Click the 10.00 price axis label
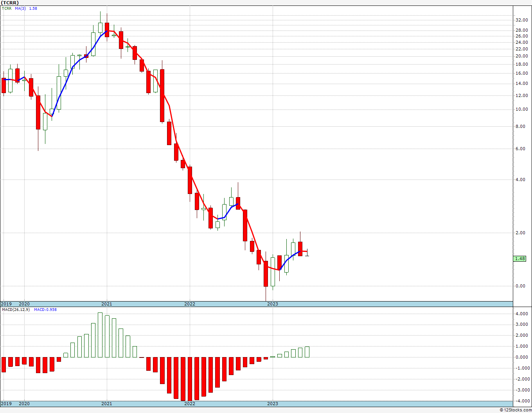This screenshot has height=413, width=532. [521, 109]
